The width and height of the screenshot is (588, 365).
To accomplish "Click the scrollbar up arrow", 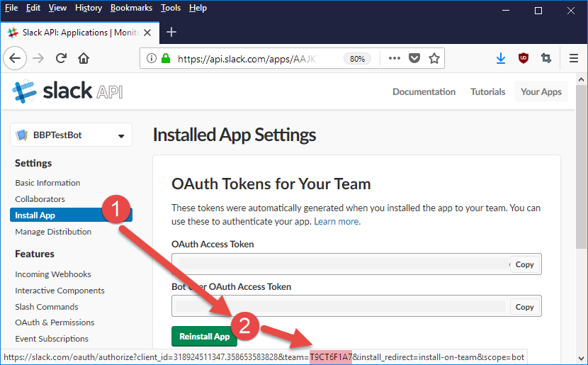I will click(581, 79).
